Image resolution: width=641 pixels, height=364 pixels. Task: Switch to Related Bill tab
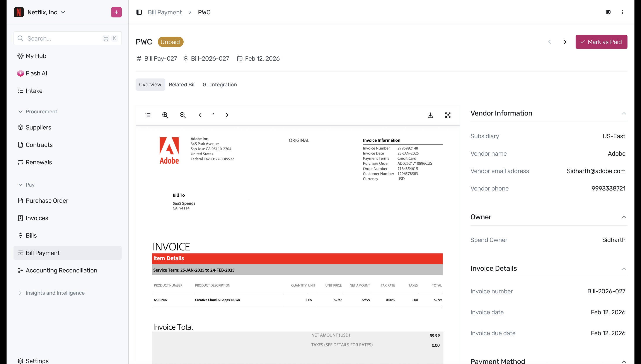tap(182, 85)
